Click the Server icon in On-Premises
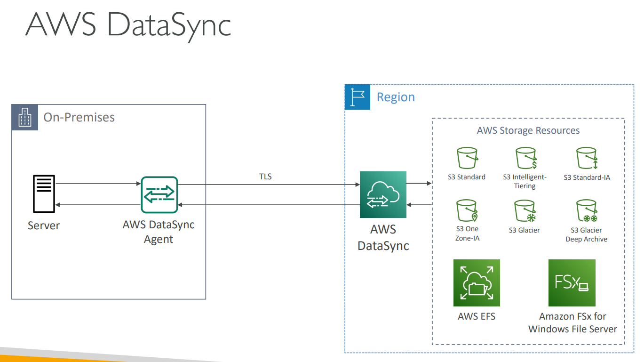Viewport: 644px width, 362px height. 44,193
